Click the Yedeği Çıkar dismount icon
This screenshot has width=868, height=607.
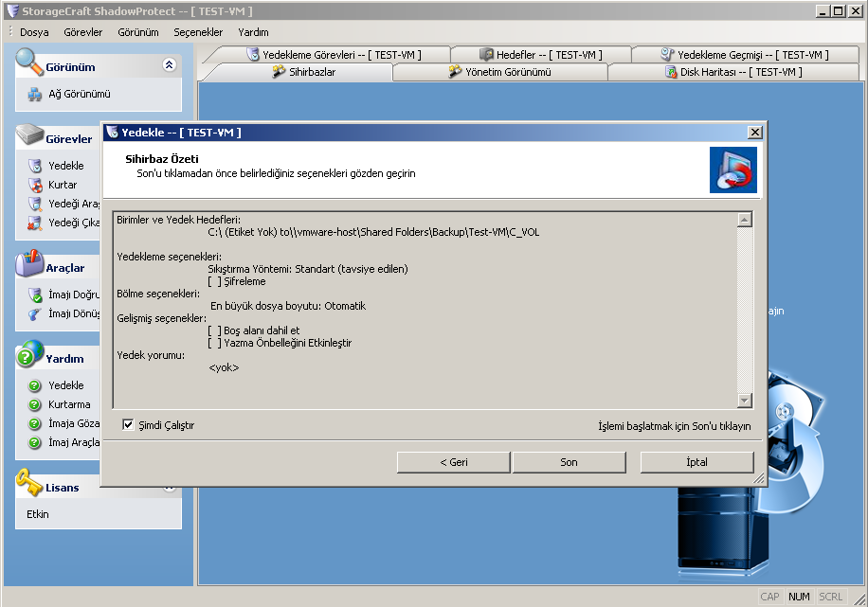point(35,223)
